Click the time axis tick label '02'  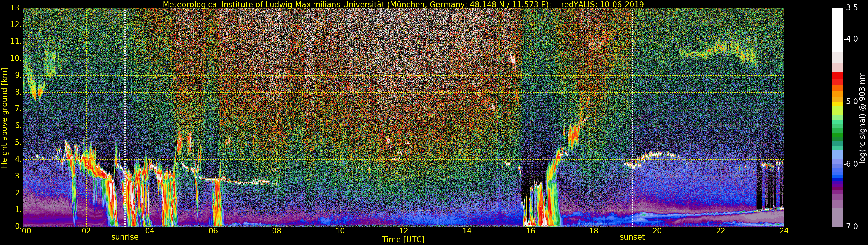pyautogui.click(x=86, y=231)
